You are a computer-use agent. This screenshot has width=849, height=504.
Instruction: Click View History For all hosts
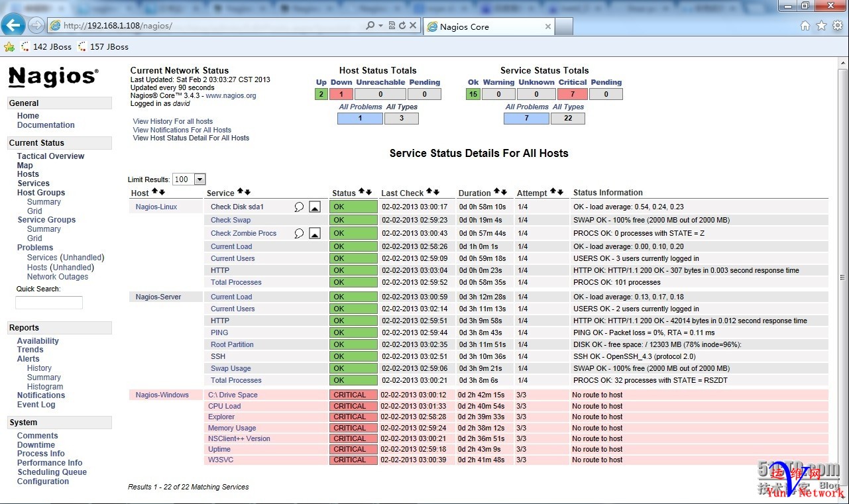pyautogui.click(x=173, y=122)
